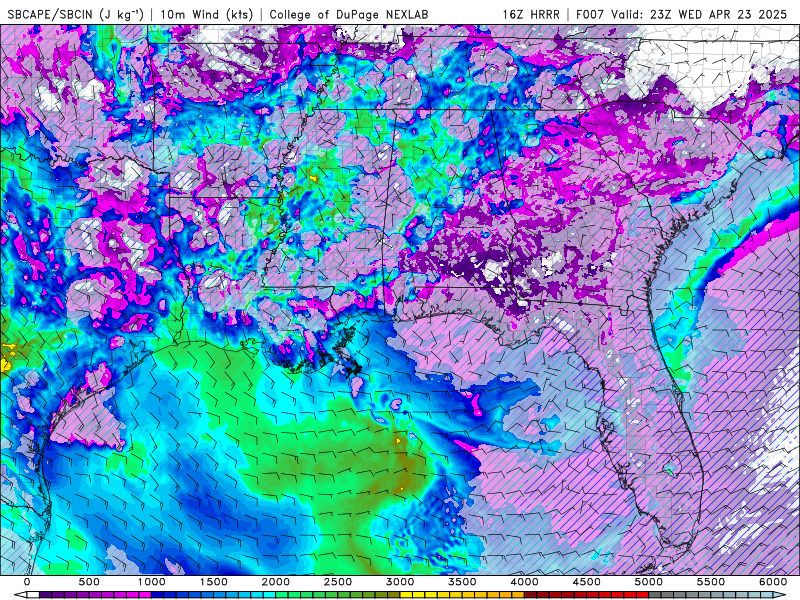Image resolution: width=800 pixels, height=600 pixels.
Task: Click the 5500 label on the color scale
Action: click(x=711, y=582)
